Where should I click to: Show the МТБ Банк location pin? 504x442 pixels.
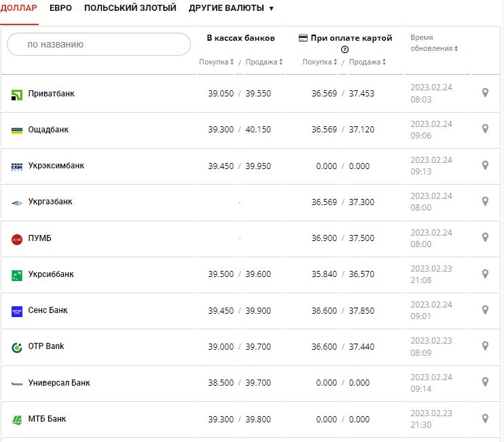(485, 418)
